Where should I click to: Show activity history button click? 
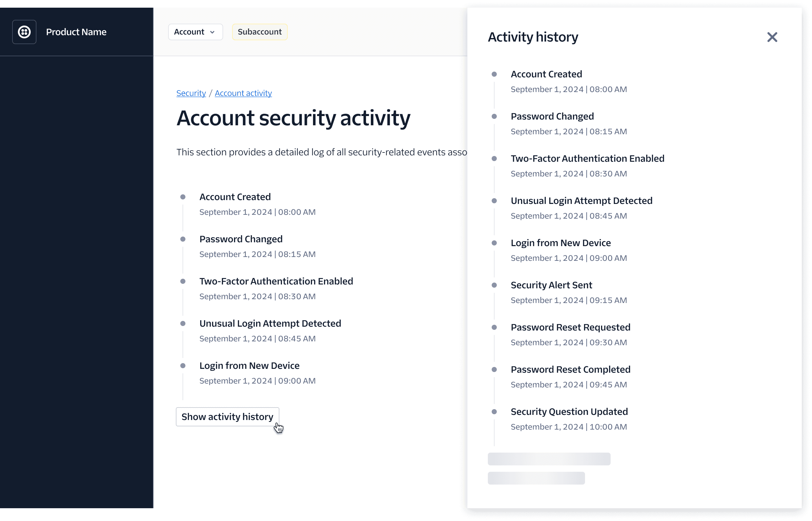(227, 416)
